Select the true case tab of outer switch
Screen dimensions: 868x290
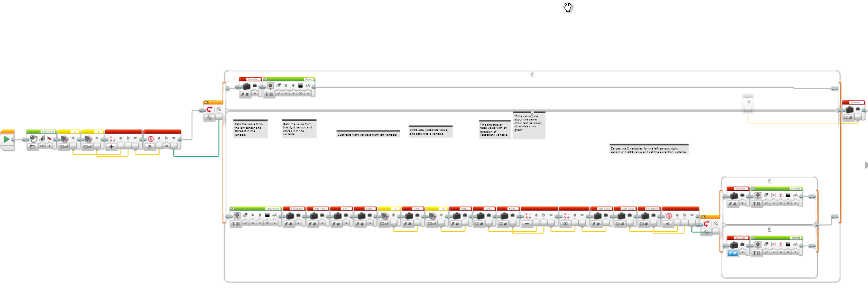(532, 74)
